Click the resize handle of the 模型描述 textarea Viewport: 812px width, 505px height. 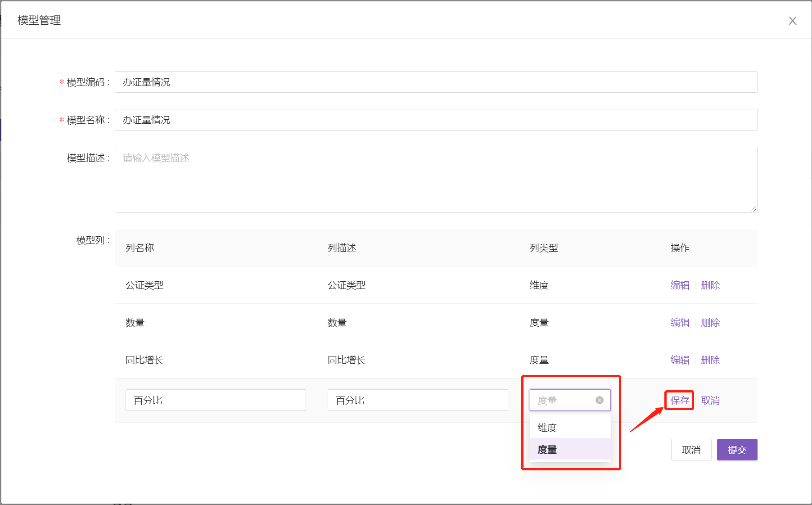tap(753, 209)
